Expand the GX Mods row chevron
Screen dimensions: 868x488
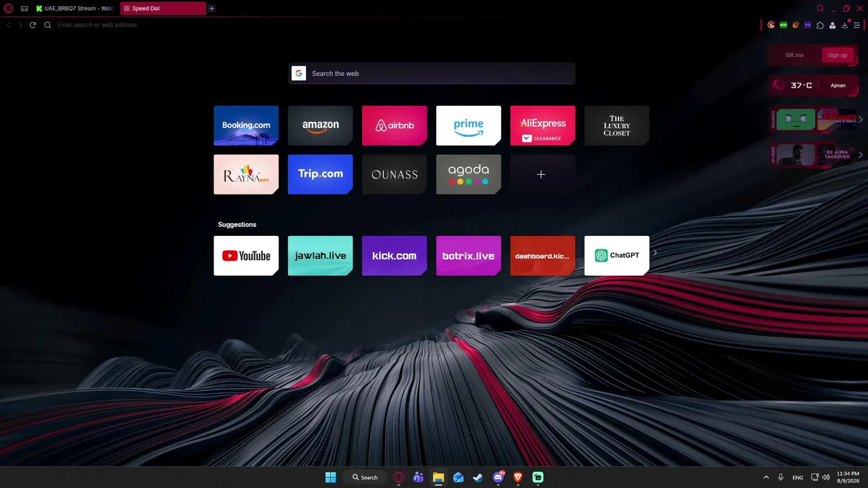[x=861, y=155]
